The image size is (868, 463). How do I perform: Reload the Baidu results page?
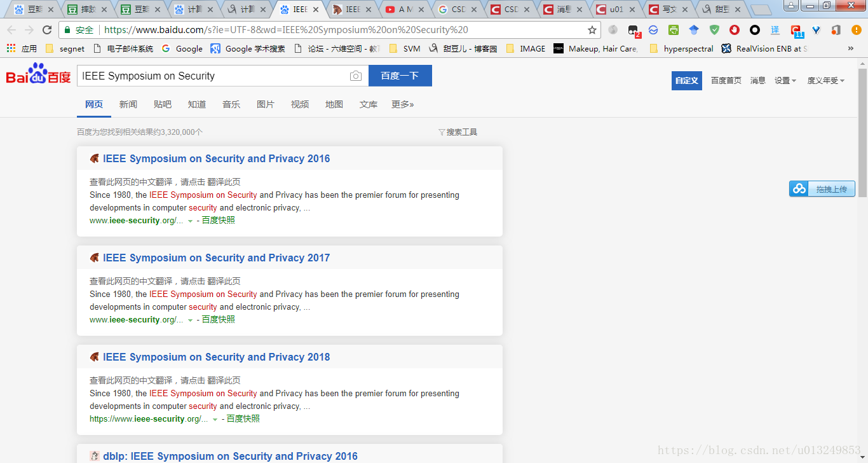pos(47,30)
